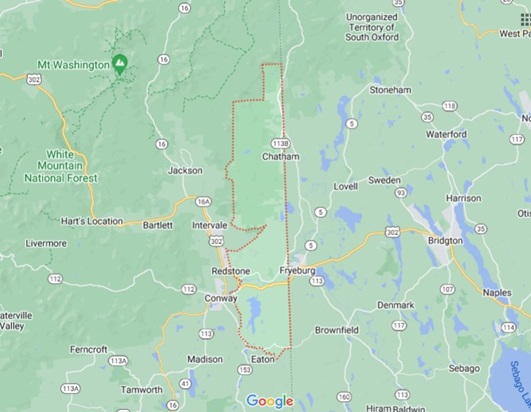531x412 pixels.
Task: Click the Route 93 shield near Sweden
Action: pyautogui.click(x=401, y=193)
